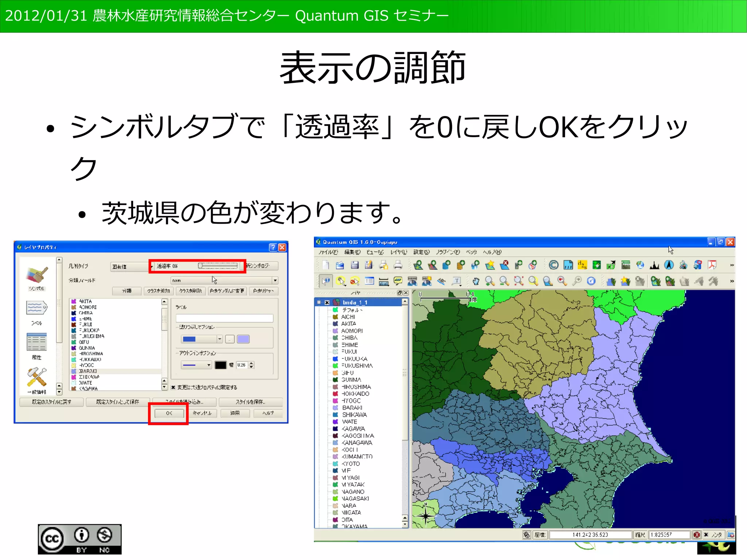Open the General info tab with tools icon
This screenshot has width=747, height=560.
coord(37,381)
